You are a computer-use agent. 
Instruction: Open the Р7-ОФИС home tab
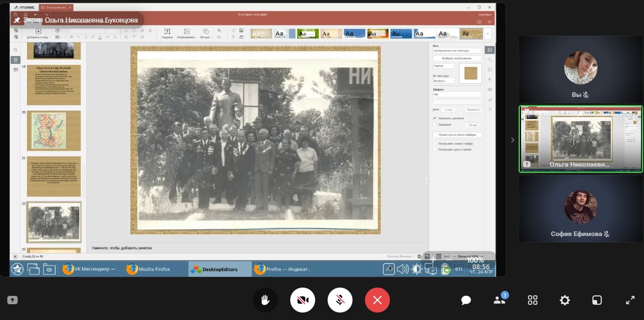[25, 7]
